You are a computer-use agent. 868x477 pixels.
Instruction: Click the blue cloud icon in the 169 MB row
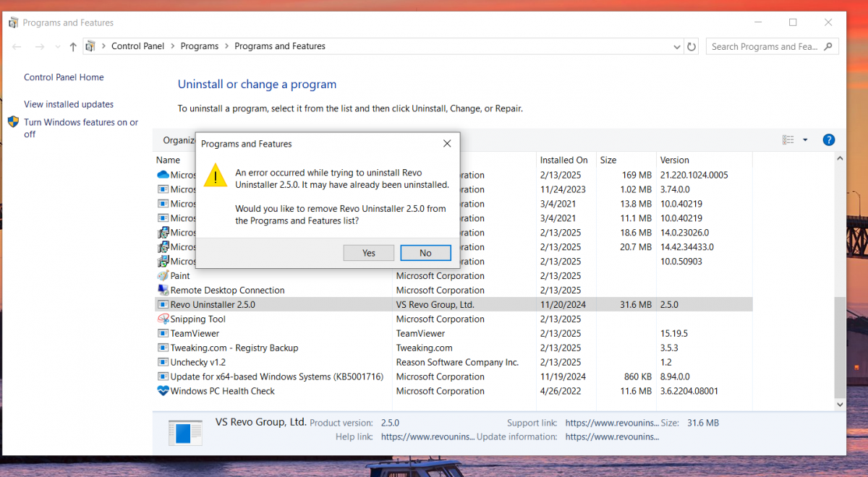[x=163, y=175]
